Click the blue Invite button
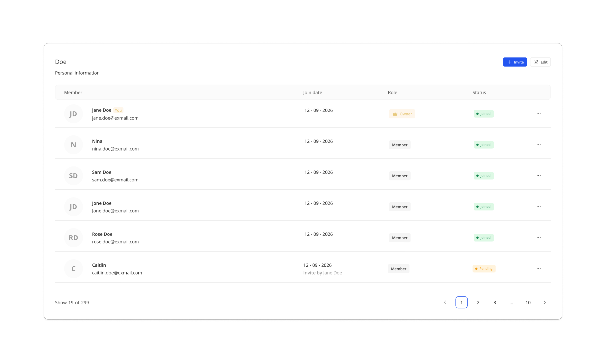 coord(515,62)
